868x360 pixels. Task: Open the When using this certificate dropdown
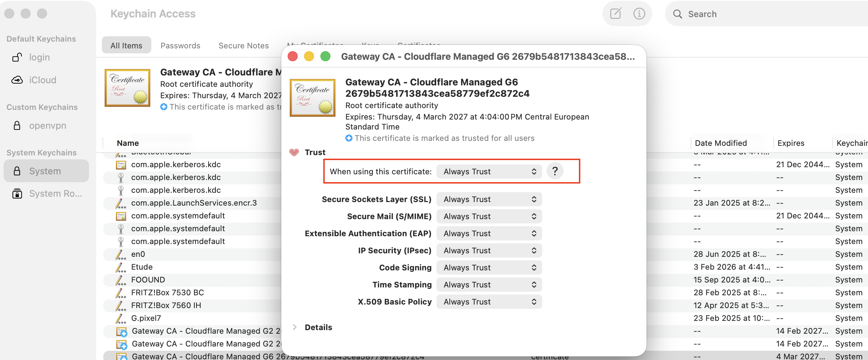tap(489, 171)
